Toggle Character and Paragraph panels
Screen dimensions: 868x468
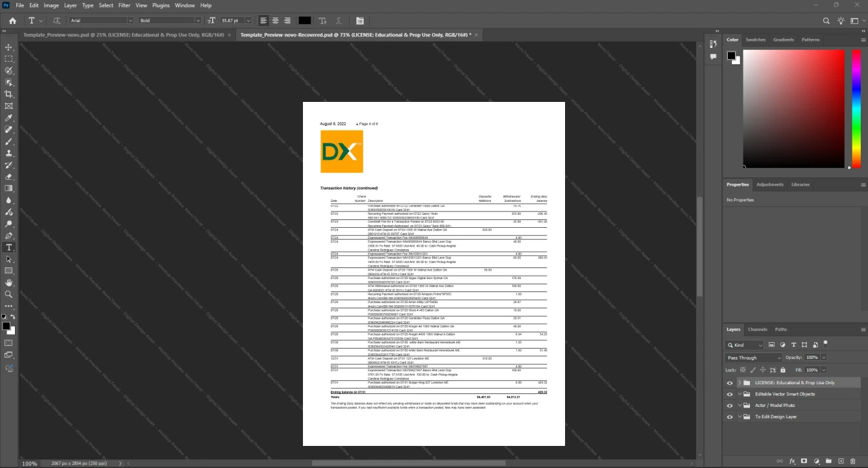pyautogui.click(x=360, y=21)
